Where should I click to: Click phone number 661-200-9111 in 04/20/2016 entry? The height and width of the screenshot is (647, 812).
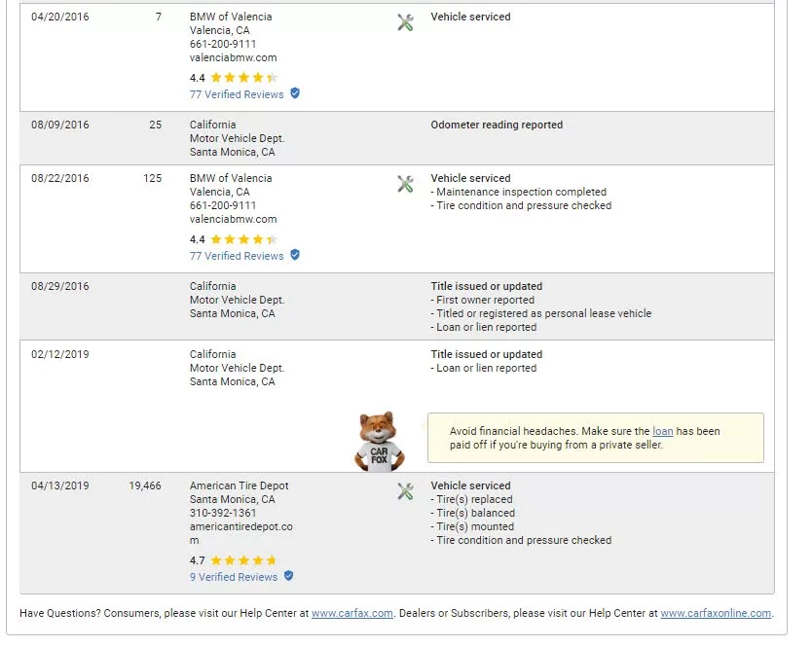point(223,44)
